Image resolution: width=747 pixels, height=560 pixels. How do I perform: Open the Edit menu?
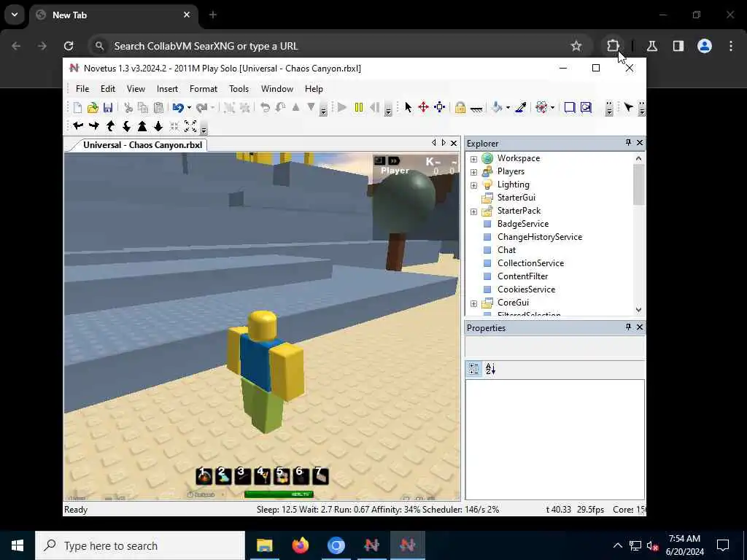pos(108,88)
